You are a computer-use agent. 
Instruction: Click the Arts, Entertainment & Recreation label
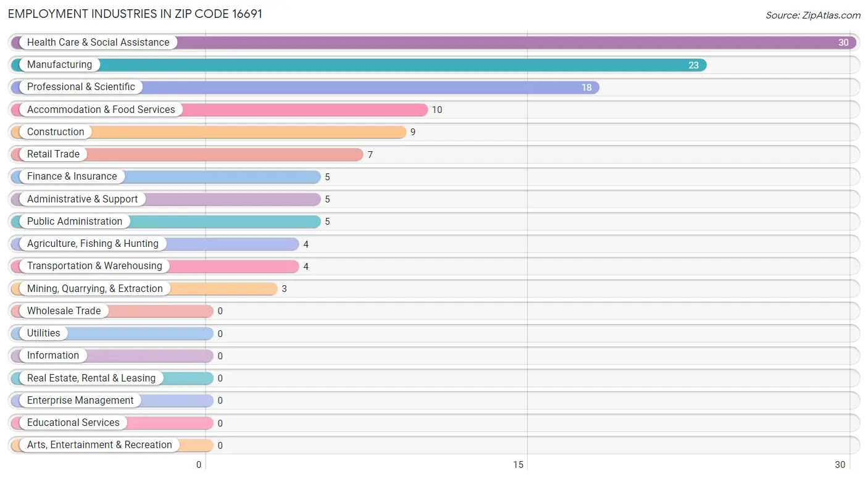[99, 445]
